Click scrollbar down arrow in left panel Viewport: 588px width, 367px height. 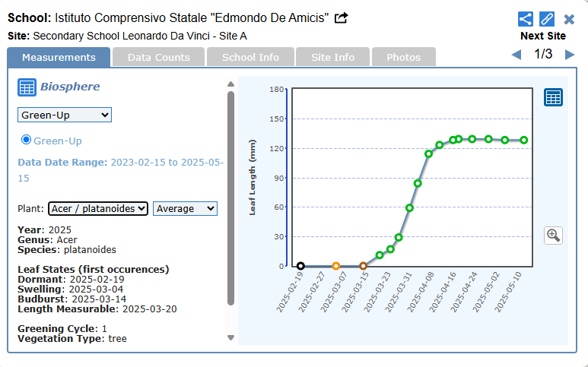[230, 338]
